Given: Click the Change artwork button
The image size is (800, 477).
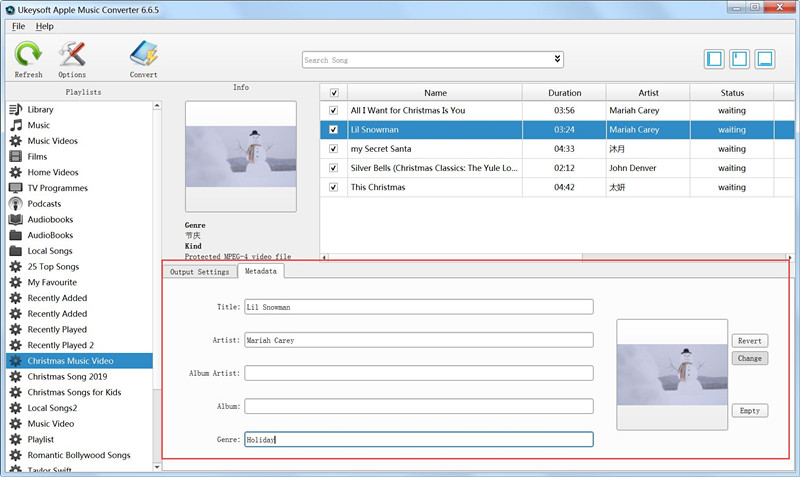Looking at the screenshot, I should (x=749, y=358).
